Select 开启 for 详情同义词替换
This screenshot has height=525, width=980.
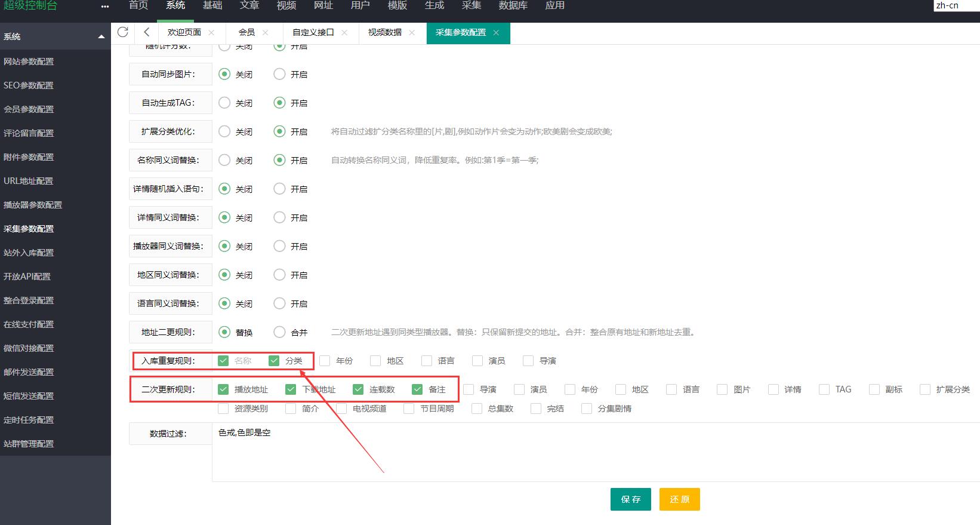(x=279, y=217)
